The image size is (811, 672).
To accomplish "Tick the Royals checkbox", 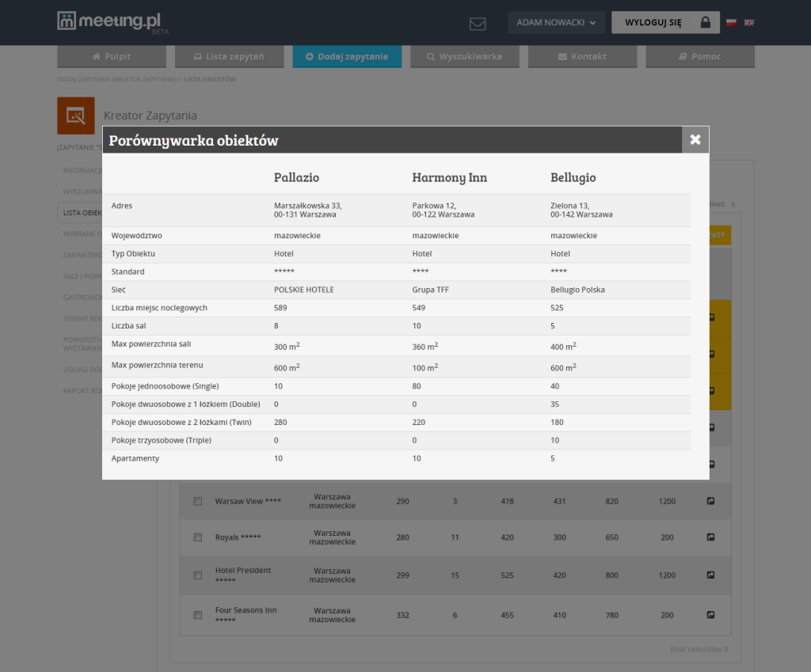I will 197,537.
